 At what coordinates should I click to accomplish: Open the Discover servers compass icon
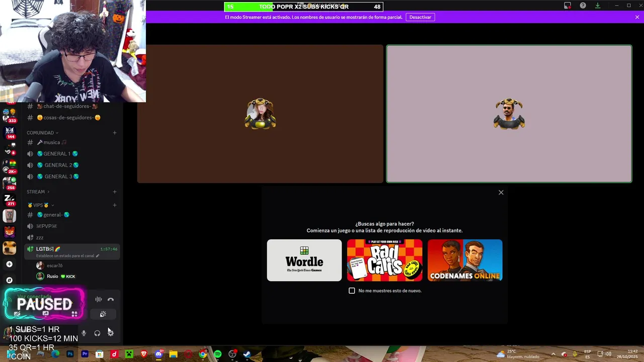coord(9,280)
